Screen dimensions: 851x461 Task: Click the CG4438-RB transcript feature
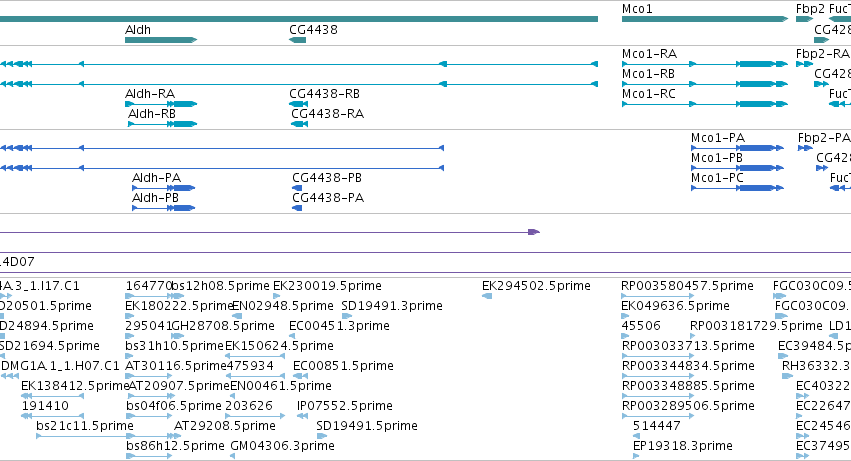coord(299,104)
